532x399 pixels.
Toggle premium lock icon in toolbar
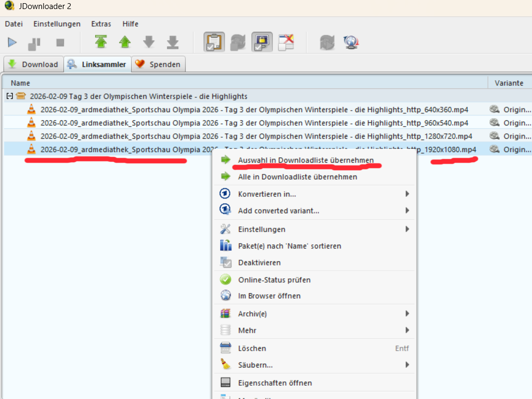[x=262, y=42]
